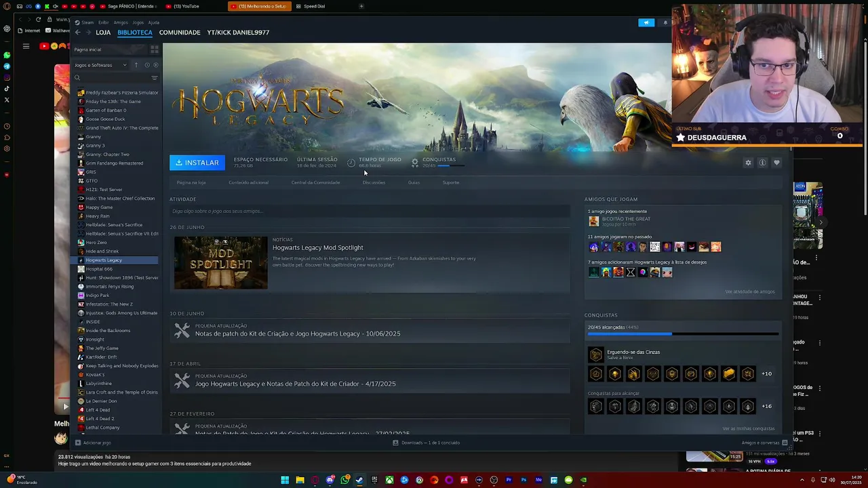The width and height of the screenshot is (868, 488).
Task: Go to LOJA tab
Action: 103,33
